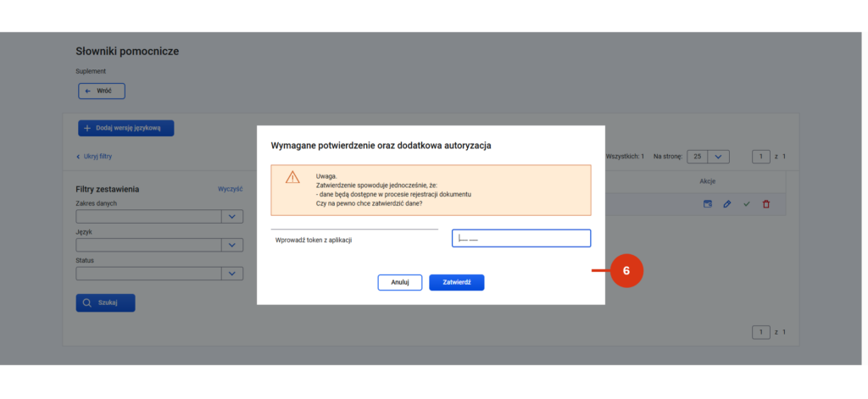The height and width of the screenshot is (399, 868).
Task: Confirm with the Zatwierdź button
Action: (x=457, y=282)
